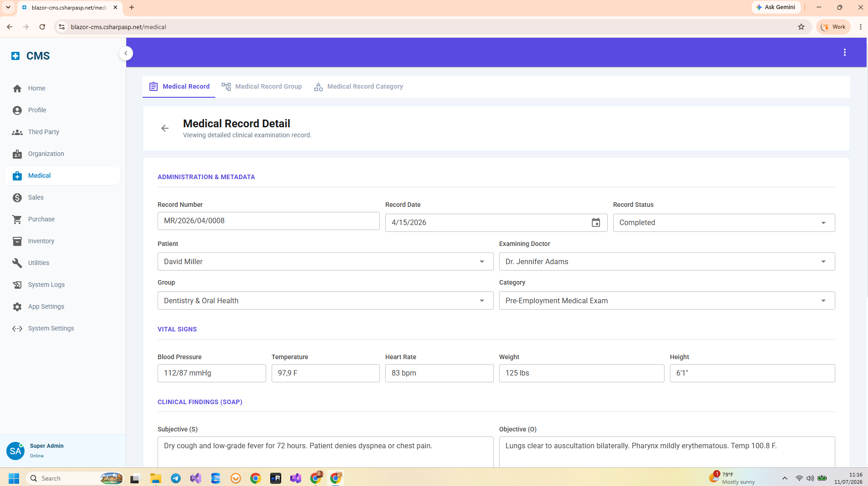This screenshot has width=868, height=486.
Task: Go back using the arrow beside Medical Record Detail
Action: coord(165,128)
